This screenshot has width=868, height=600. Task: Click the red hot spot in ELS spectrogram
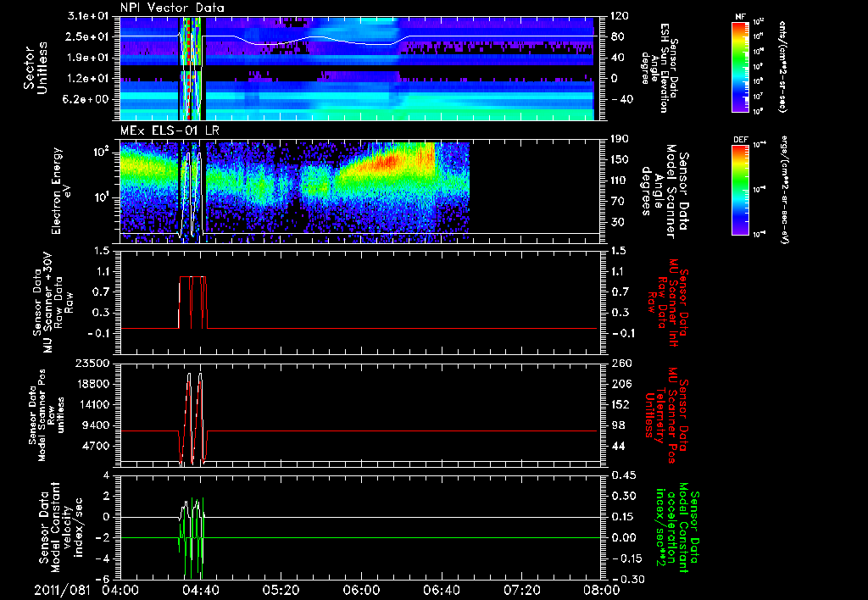pos(389,161)
